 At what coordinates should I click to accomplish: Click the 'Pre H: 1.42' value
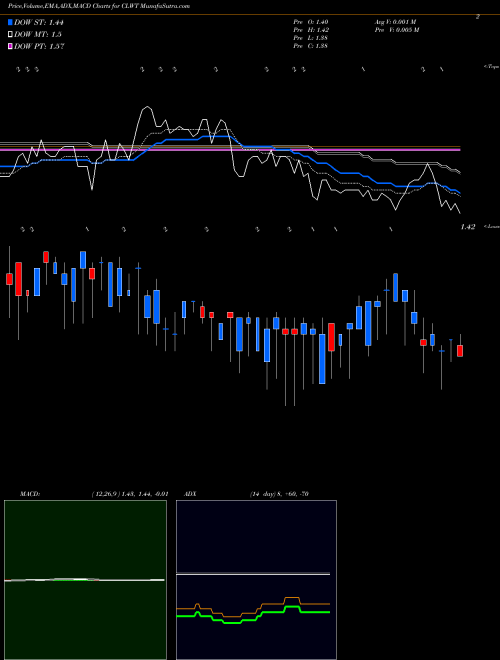[x=311, y=29]
